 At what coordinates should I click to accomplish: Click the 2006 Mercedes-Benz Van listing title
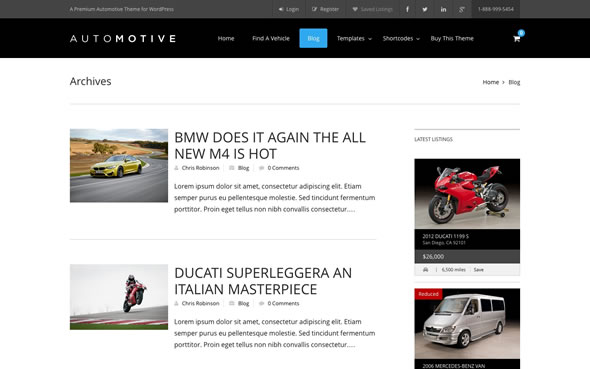[453, 366]
